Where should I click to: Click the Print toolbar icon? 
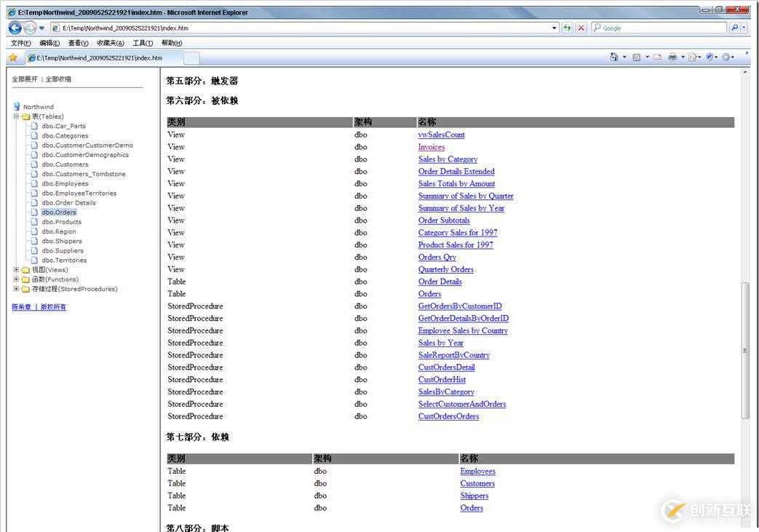(672, 57)
